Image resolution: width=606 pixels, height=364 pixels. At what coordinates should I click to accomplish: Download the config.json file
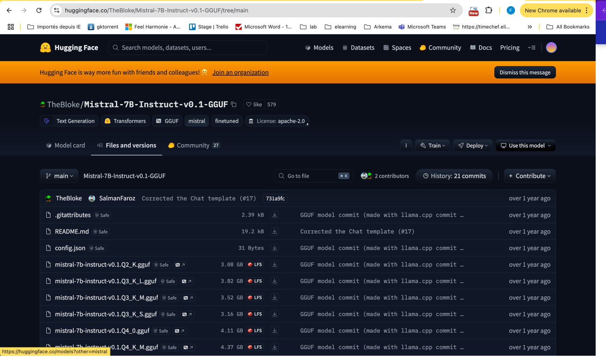click(275, 248)
